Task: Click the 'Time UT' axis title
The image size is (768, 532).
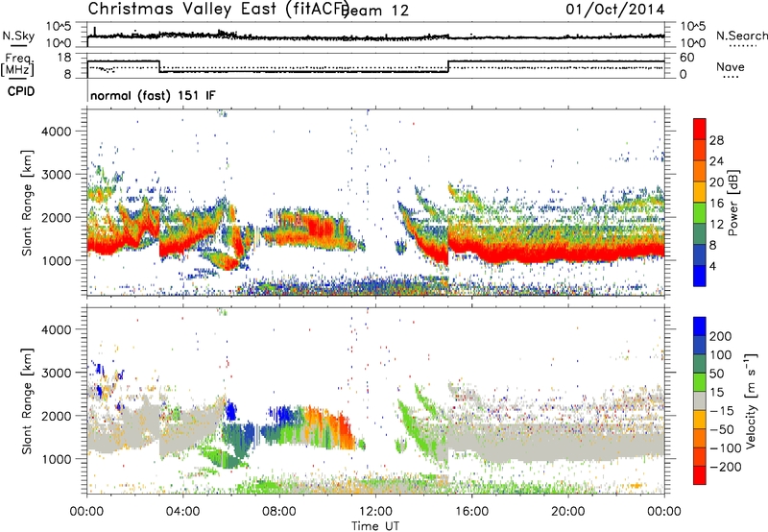Action: 375,526
